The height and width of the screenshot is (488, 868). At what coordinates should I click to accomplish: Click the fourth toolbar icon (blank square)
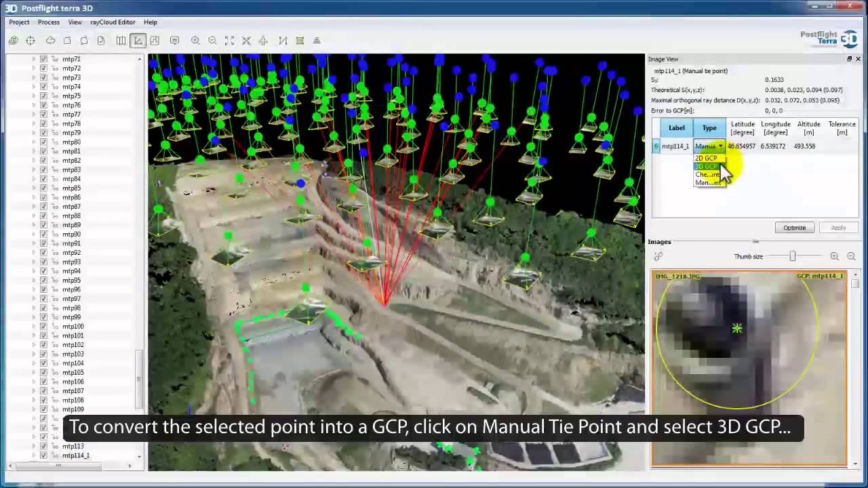pyautogui.click(x=67, y=41)
